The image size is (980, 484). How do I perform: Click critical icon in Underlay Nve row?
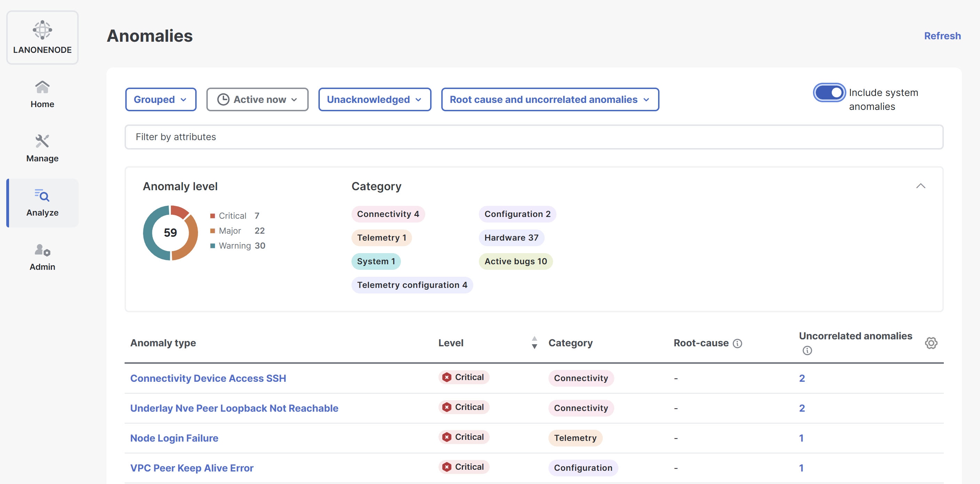pos(446,407)
